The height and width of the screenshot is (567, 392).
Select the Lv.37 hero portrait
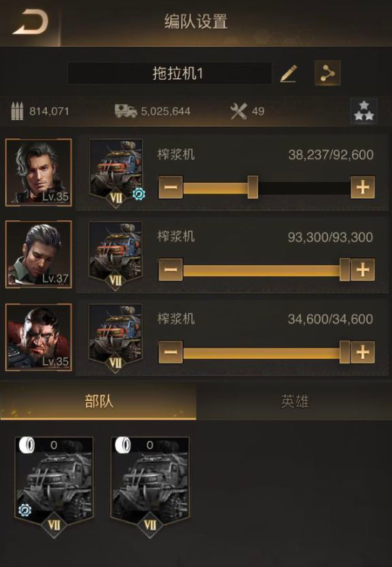[x=39, y=254]
